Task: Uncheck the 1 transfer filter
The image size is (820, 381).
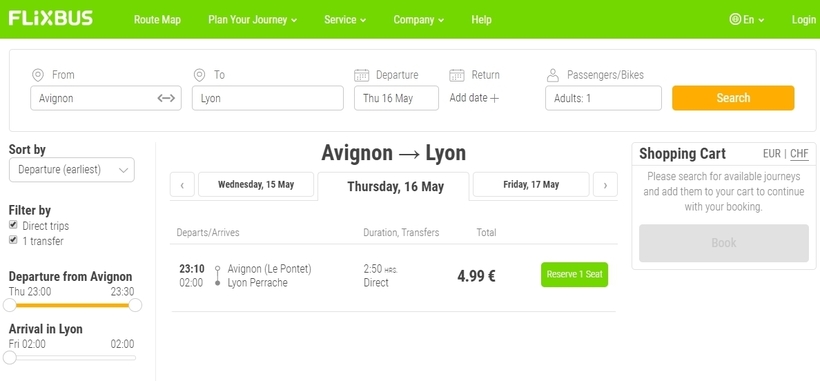Action: click(x=13, y=240)
